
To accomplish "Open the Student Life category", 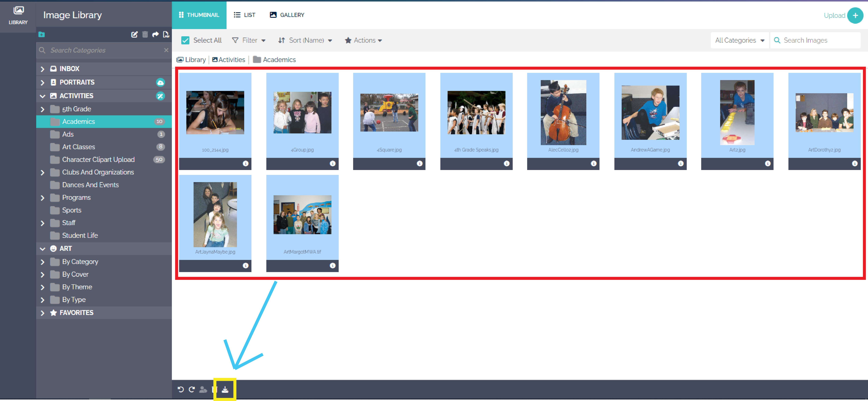I will tap(104, 235).
